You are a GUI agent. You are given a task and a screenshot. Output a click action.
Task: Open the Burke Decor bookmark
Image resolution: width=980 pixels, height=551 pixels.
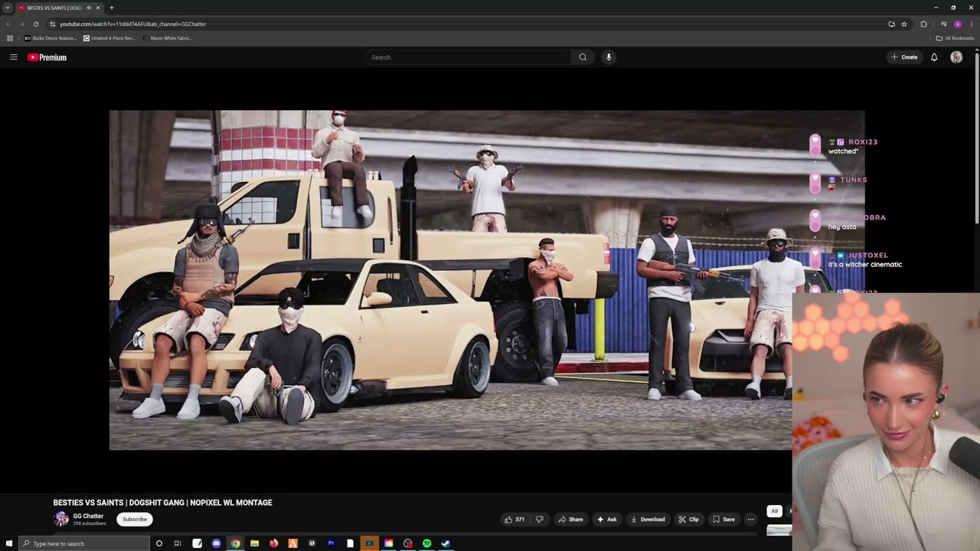[x=51, y=38]
